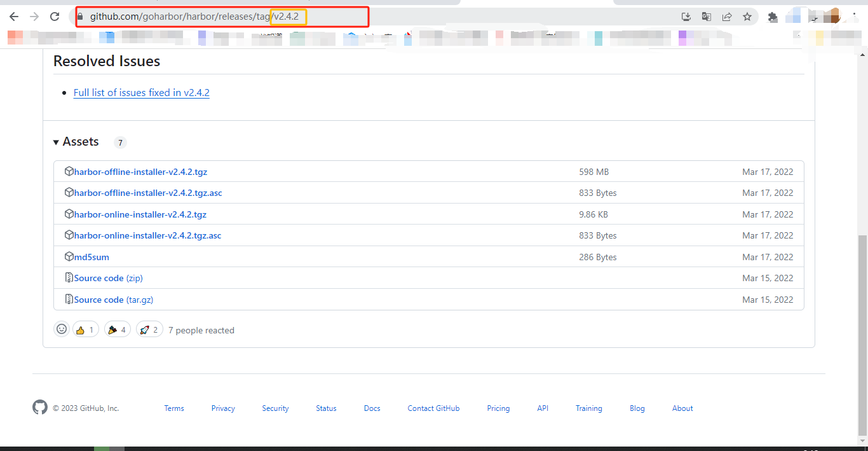Download harbor-offline-installer-v2.4.2.tgz.asc signature
Viewport: 868px width, 451px height.
(x=148, y=193)
